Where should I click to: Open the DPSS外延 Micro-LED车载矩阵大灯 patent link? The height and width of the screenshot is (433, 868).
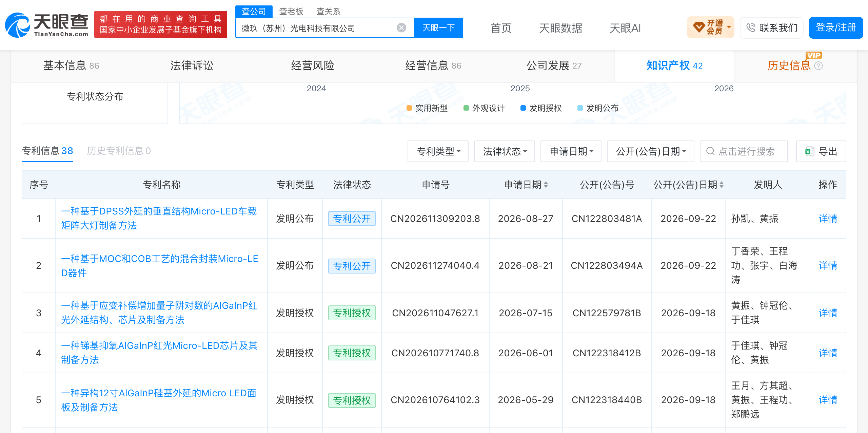[x=159, y=218]
